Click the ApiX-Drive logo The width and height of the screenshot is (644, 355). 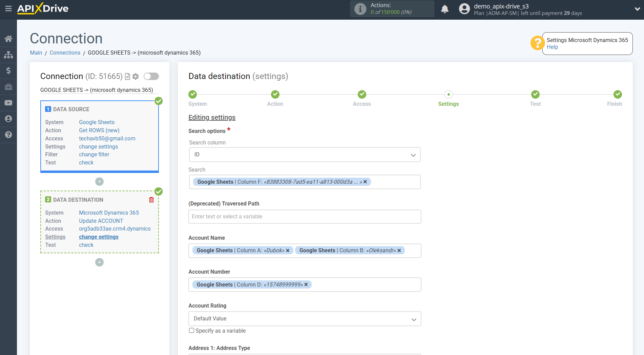point(43,8)
